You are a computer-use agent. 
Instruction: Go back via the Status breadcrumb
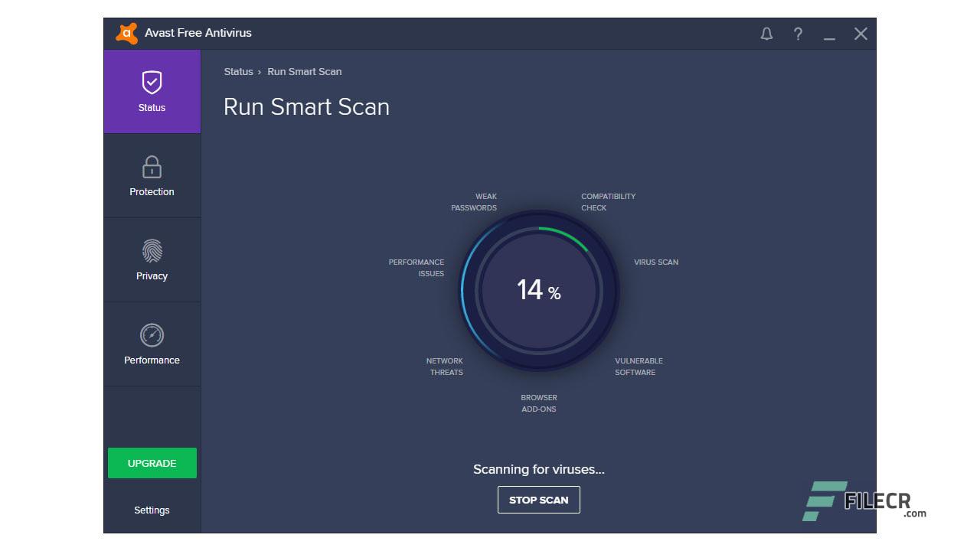(238, 71)
